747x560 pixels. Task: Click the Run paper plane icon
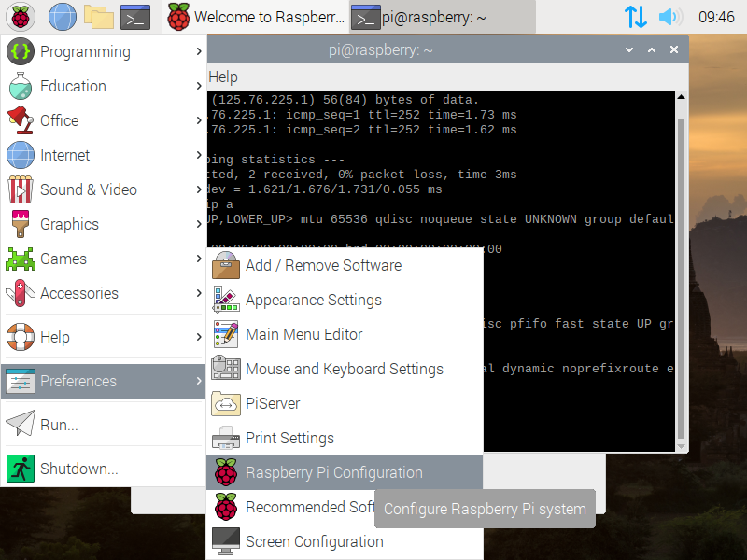(x=20, y=424)
